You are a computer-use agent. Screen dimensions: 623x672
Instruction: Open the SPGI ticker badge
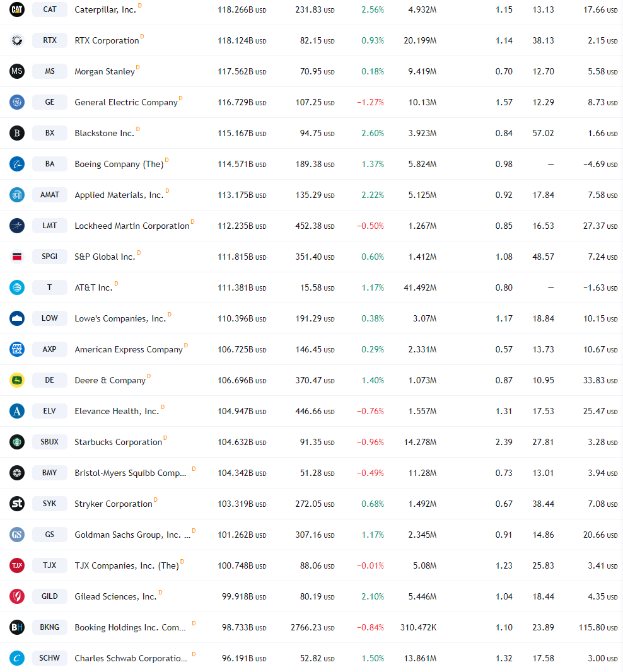[x=50, y=257]
